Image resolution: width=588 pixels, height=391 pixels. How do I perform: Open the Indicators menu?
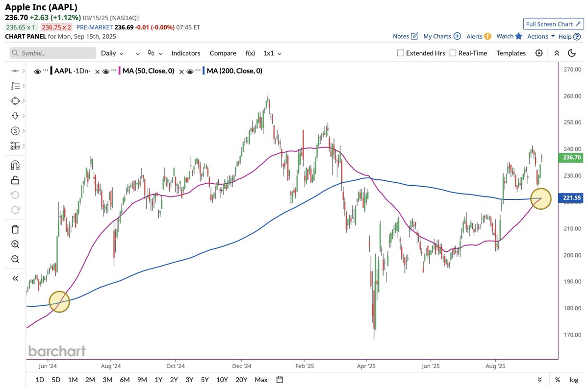coord(186,53)
